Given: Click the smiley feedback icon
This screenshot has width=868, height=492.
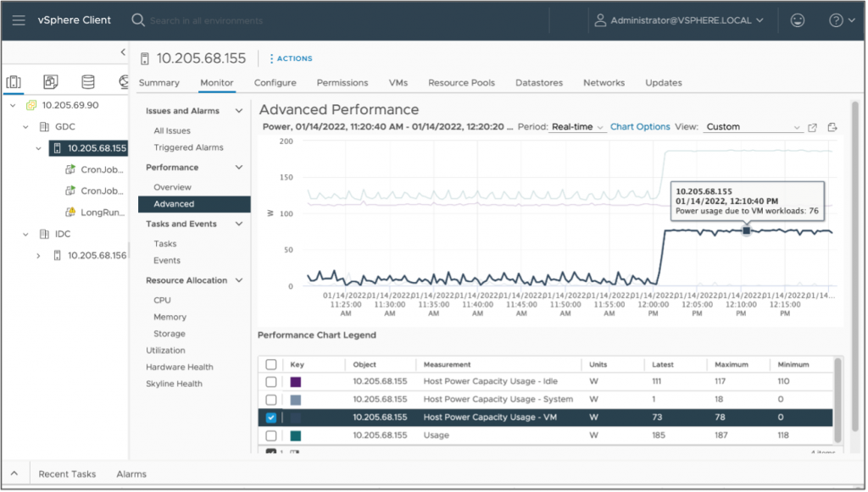Looking at the screenshot, I should click(x=797, y=20).
